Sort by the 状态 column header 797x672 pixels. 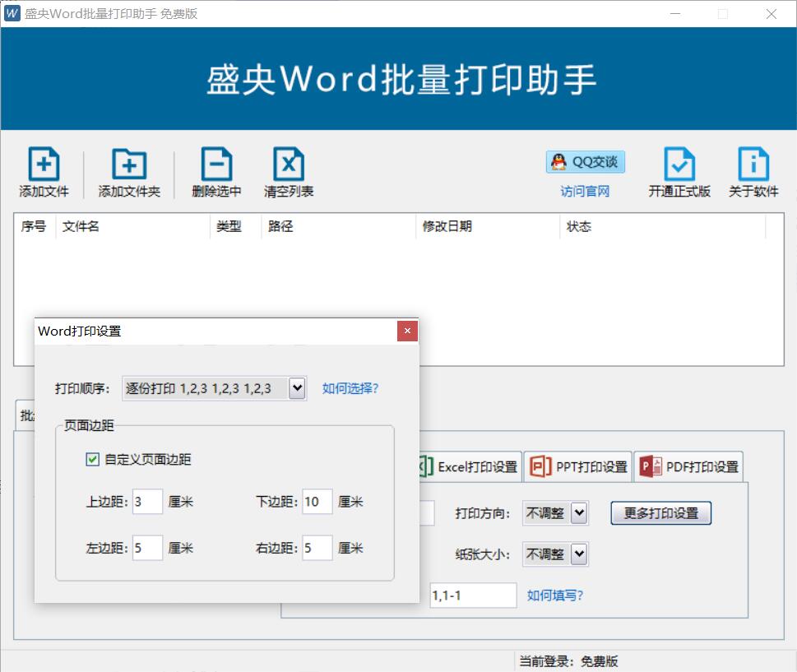tap(663, 226)
